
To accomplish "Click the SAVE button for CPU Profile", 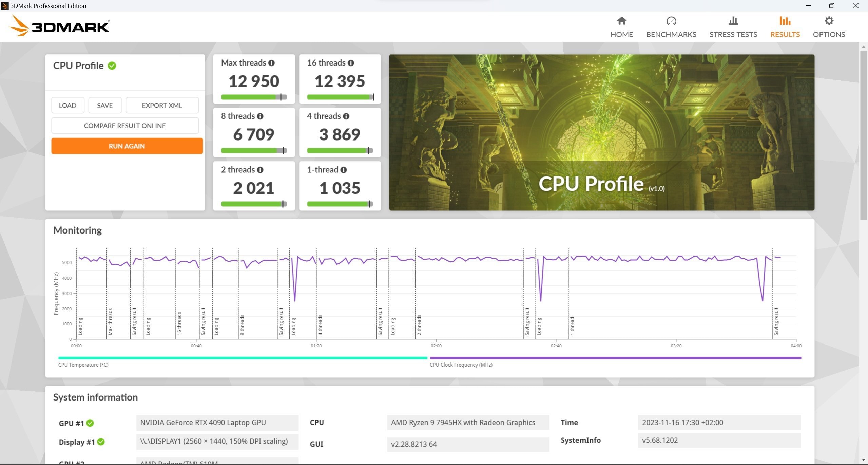I will click(x=105, y=105).
